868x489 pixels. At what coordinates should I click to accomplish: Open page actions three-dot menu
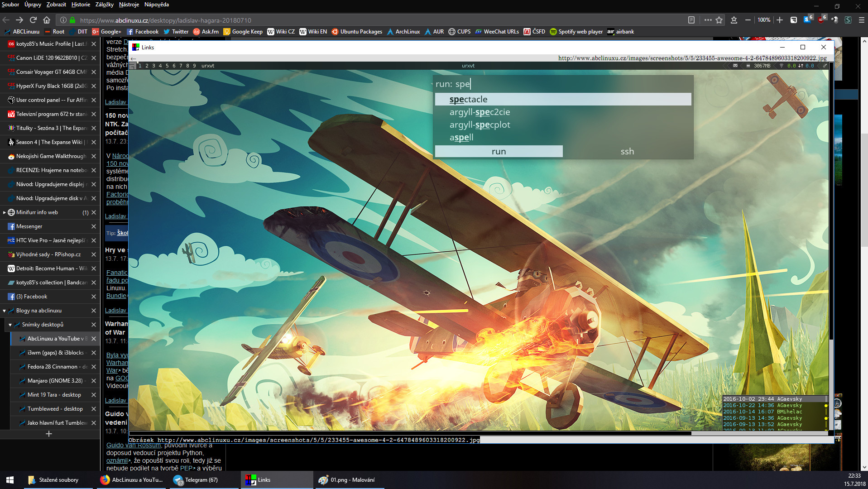click(708, 20)
